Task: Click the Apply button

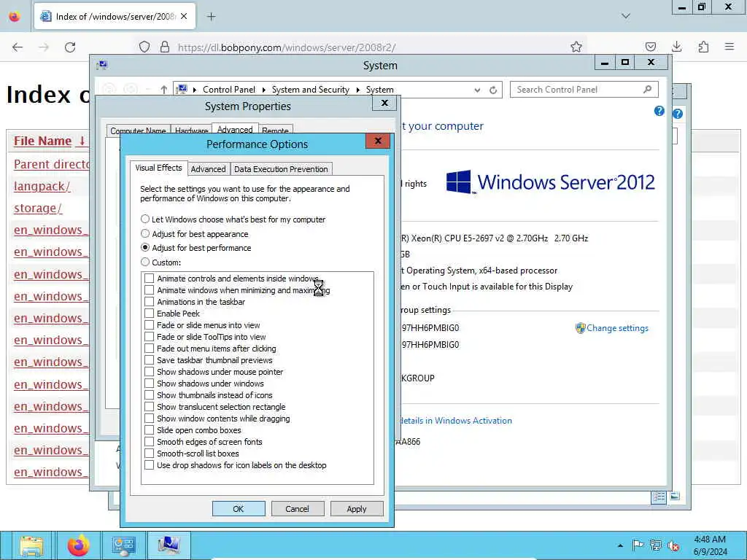Action: coord(356,508)
